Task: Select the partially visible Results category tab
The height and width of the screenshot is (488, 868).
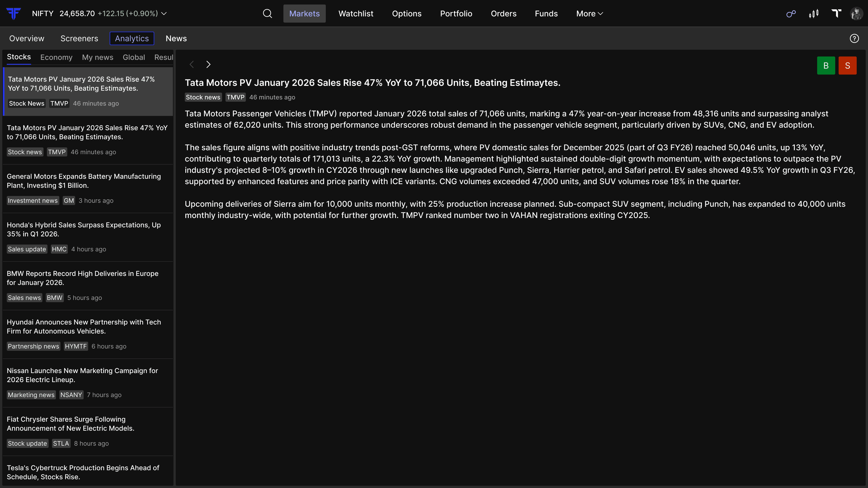Action: point(164,57)
